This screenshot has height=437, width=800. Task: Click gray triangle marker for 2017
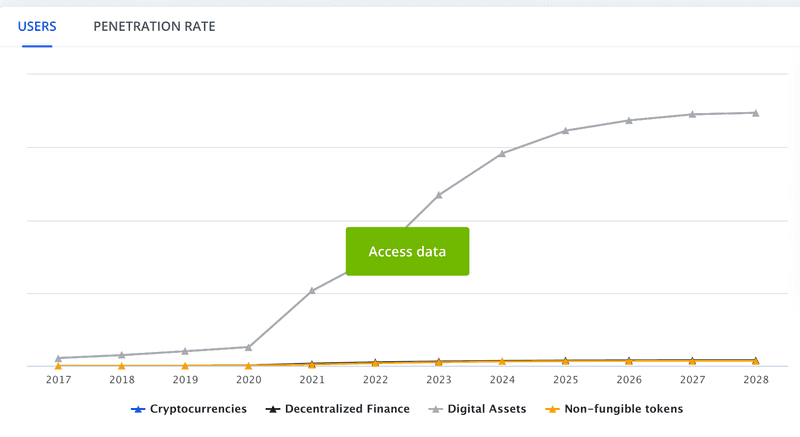click(x=58, y=358)
